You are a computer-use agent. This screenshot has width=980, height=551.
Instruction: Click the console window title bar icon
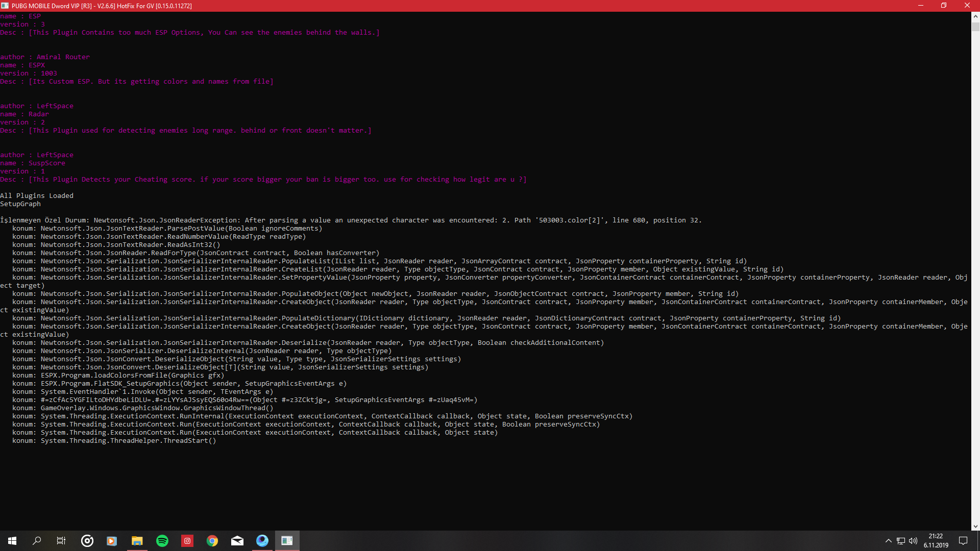point(5,6)
